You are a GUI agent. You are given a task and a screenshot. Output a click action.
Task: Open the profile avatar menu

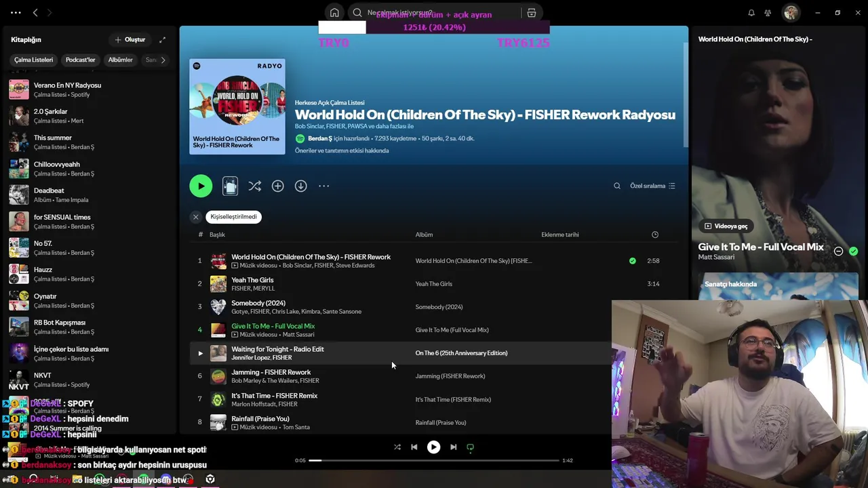click(791, 13)
